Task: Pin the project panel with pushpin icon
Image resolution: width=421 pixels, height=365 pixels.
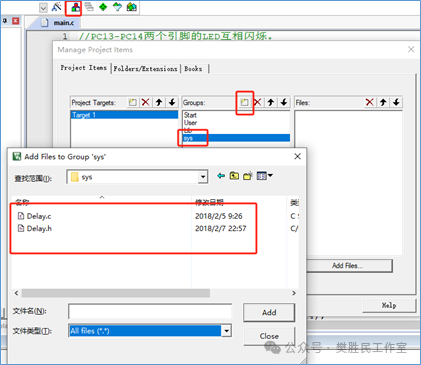Action: coord(5,21)
